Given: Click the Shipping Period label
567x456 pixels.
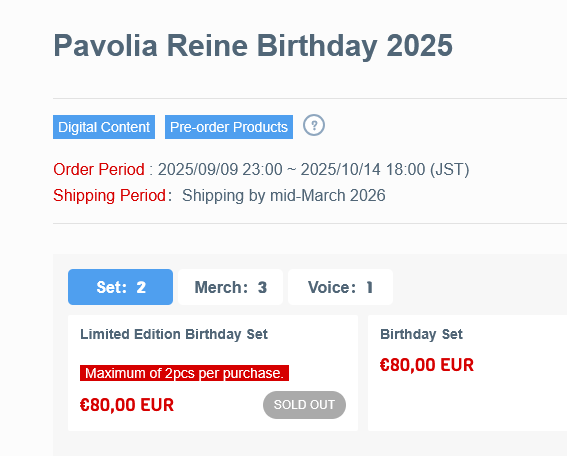Looking at the screenshot, I should coord(110,195).
